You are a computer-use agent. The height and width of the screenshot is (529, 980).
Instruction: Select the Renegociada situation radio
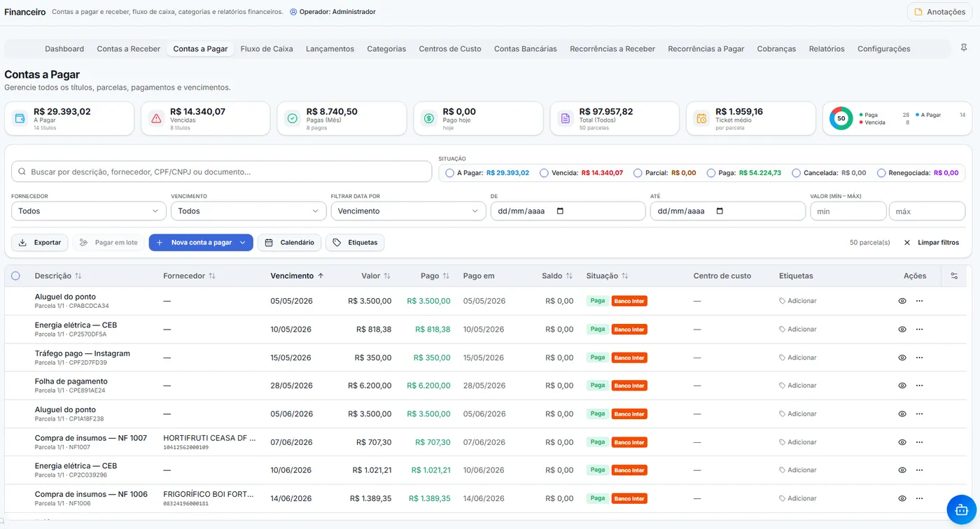point(881,173)
